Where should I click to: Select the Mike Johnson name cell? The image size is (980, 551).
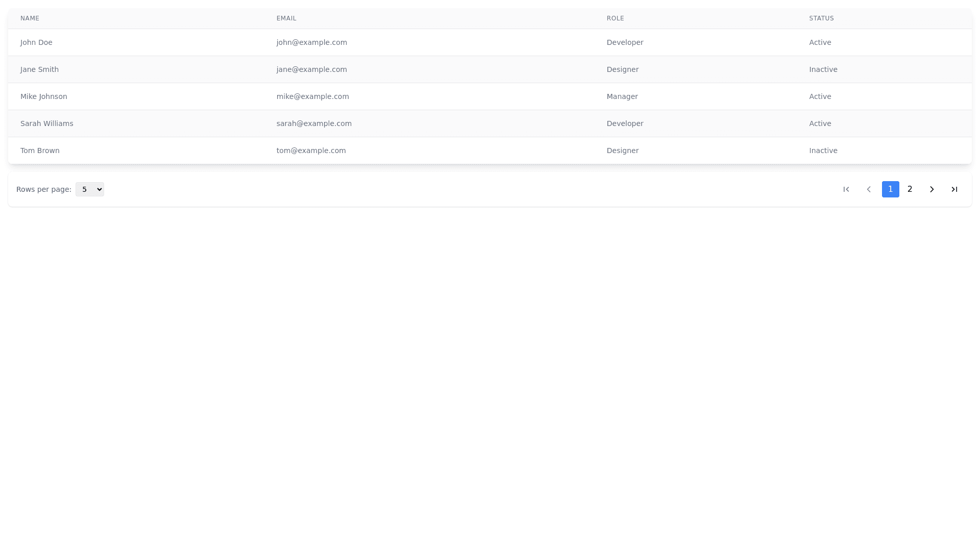44,96
